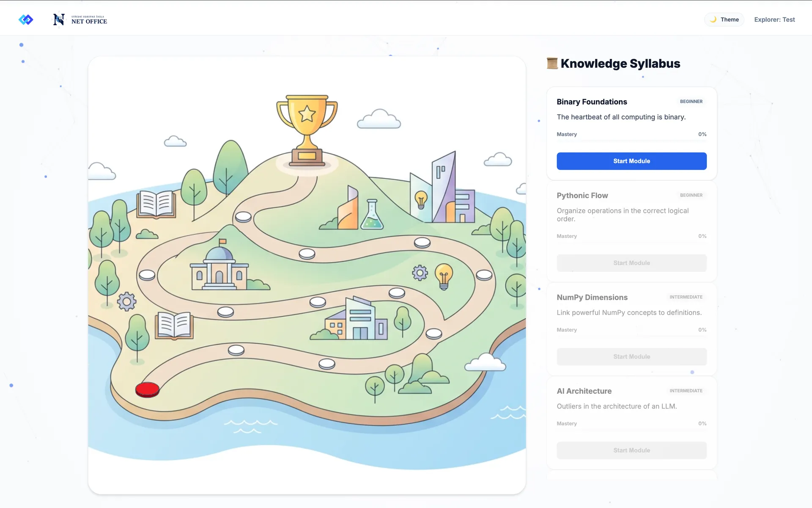The height and width of the screenshot is (508, 812).
Task: Click the Pythonic Flow Start Module button
Action: pos(631,263)
